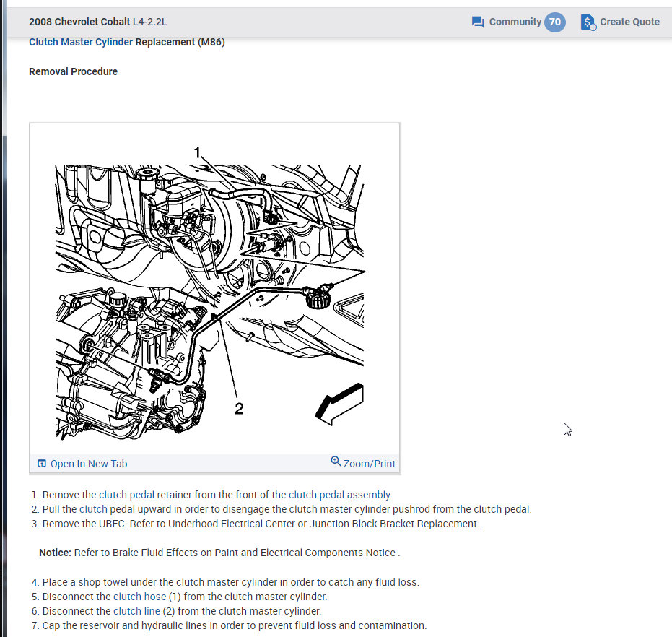Image resolution: width=672 pixels, height=637 pixels.
Task: Click the Create Quote link text
Action: 629,22
